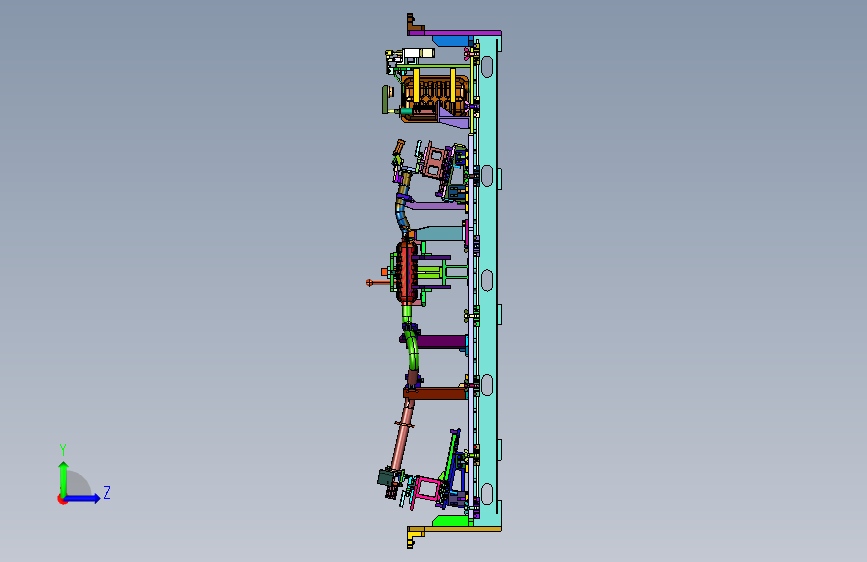
Task: Select the blue block under the top bar
Action: pyautogui.click(x=452, y=41)
